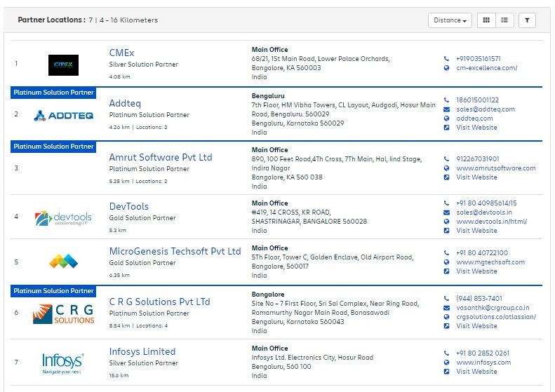Click the CMEx logo thumbnail
Screen dimensions: 555x392
tap(64, 65)
